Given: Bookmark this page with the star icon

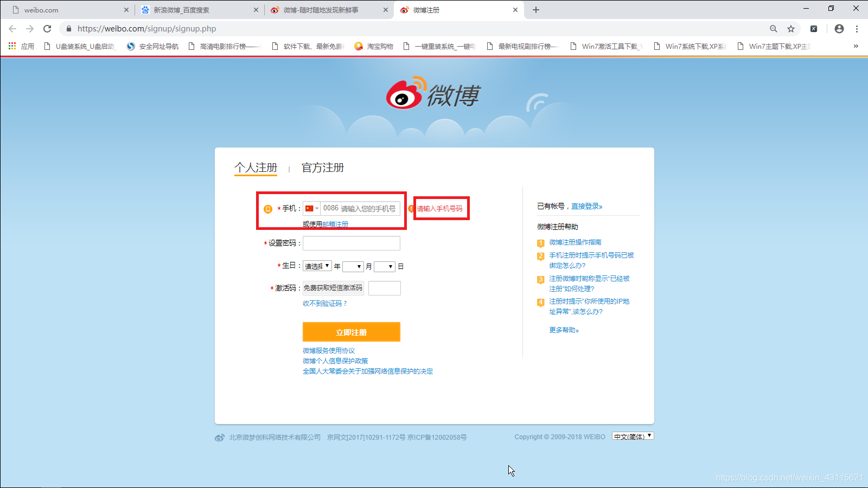Looking at the screenshot, I should (791, 29).
